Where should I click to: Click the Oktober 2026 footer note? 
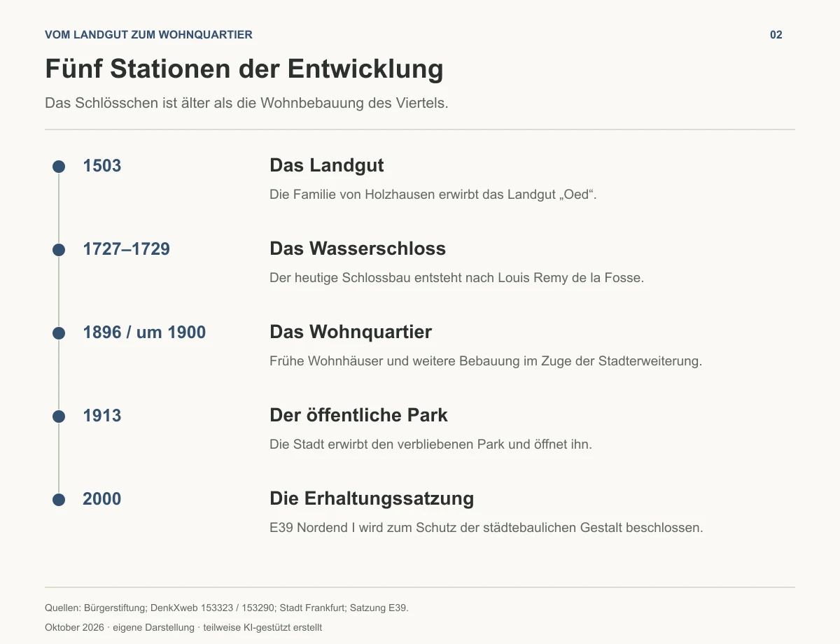[183, 628]
